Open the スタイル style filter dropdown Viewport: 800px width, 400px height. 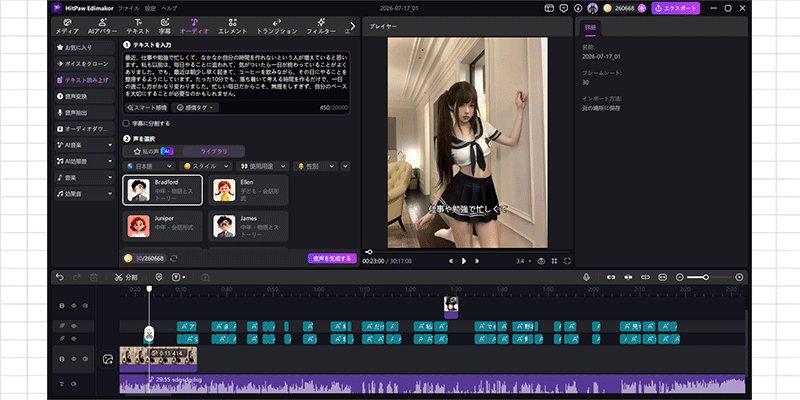tap(206, 166)
